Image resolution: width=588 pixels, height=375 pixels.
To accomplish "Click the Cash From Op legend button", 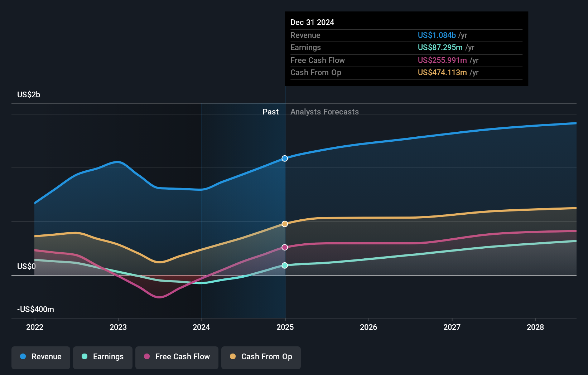I will click(261, 357).
